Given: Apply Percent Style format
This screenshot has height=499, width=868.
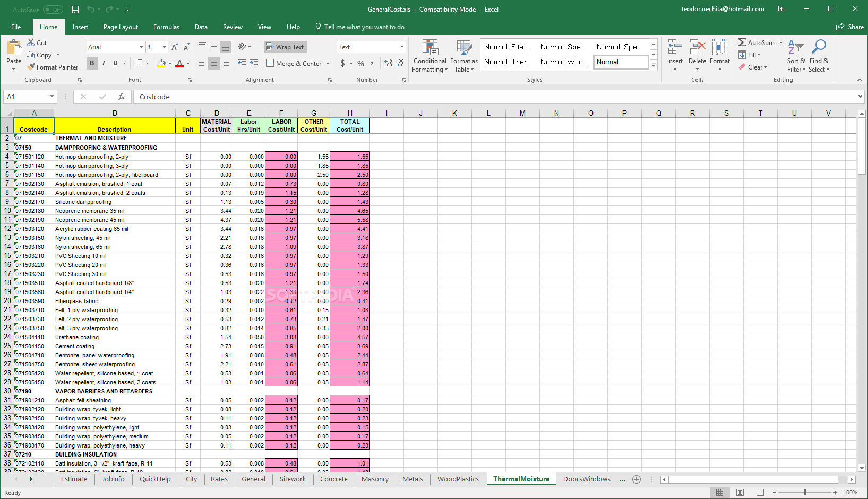Looking at the screenshot, I should 361,63.
